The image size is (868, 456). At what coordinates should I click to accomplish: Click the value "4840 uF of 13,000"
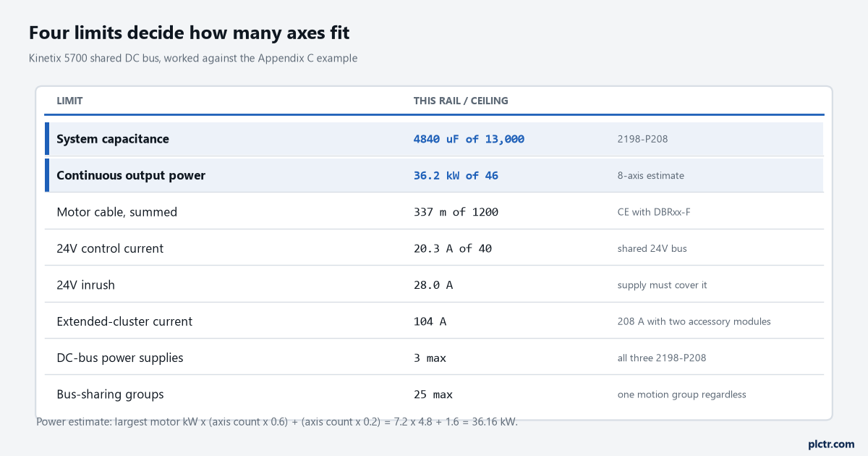pos(469,139)
